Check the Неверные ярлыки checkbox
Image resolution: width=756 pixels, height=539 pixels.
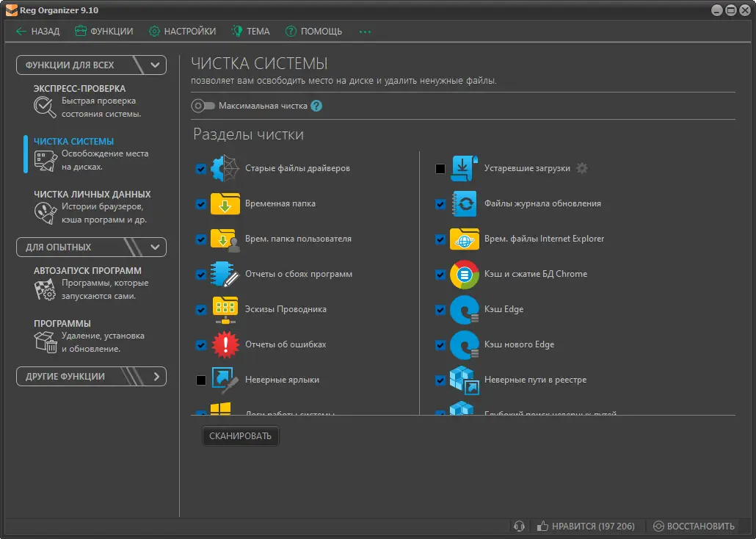pyautogui.click(x=201, y=380)
